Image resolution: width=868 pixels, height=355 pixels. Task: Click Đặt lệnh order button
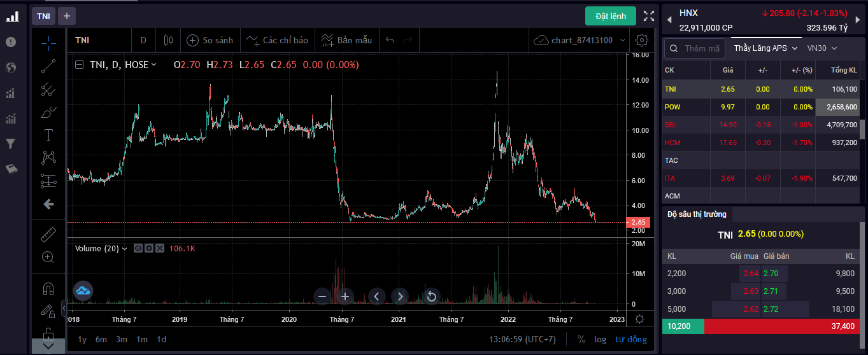[611, 16]
